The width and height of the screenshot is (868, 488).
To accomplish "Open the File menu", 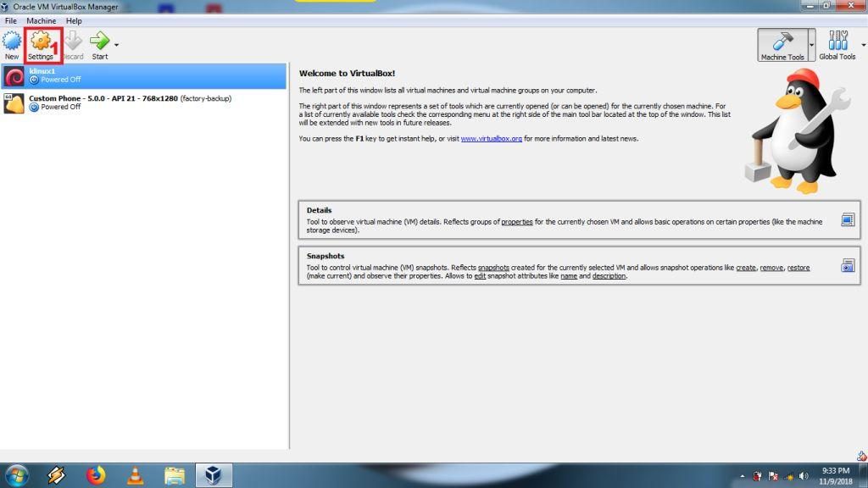I will 10,21.
